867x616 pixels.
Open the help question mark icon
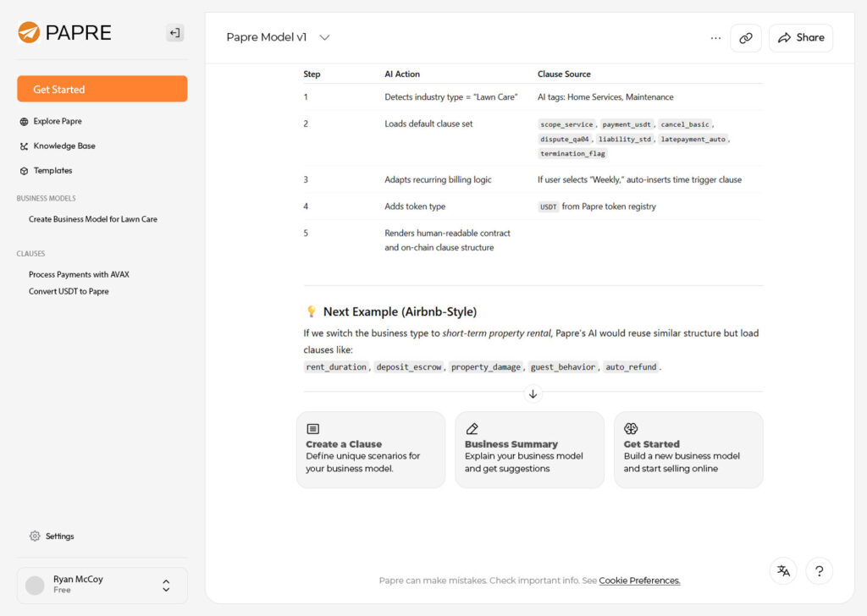click(x=819, y=571)
